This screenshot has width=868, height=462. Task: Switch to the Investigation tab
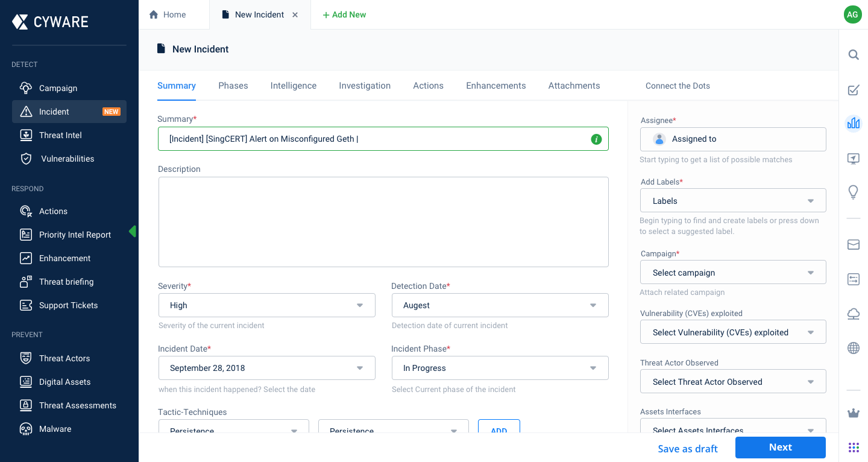coord(365,86)
